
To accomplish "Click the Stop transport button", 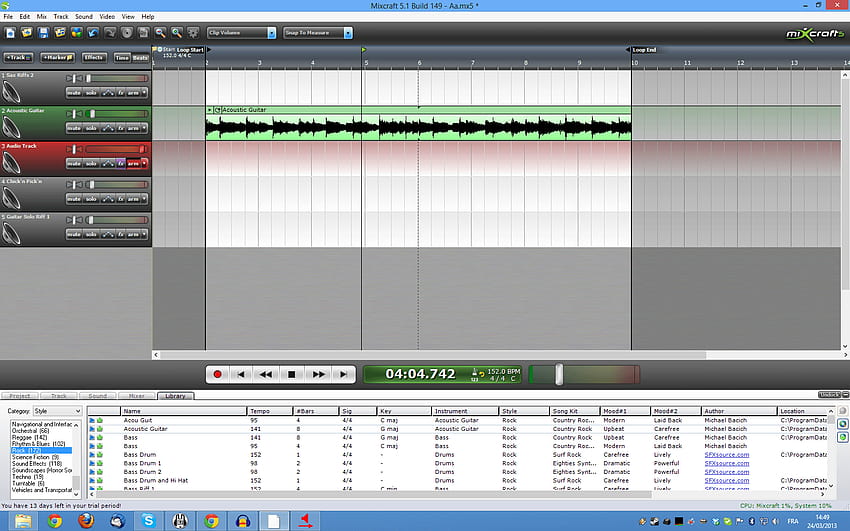I will click(x=291, y=374).
